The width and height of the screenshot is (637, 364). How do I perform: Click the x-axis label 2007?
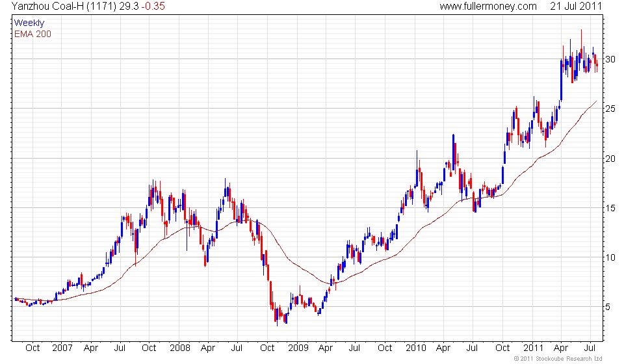(x=62, y=348)
